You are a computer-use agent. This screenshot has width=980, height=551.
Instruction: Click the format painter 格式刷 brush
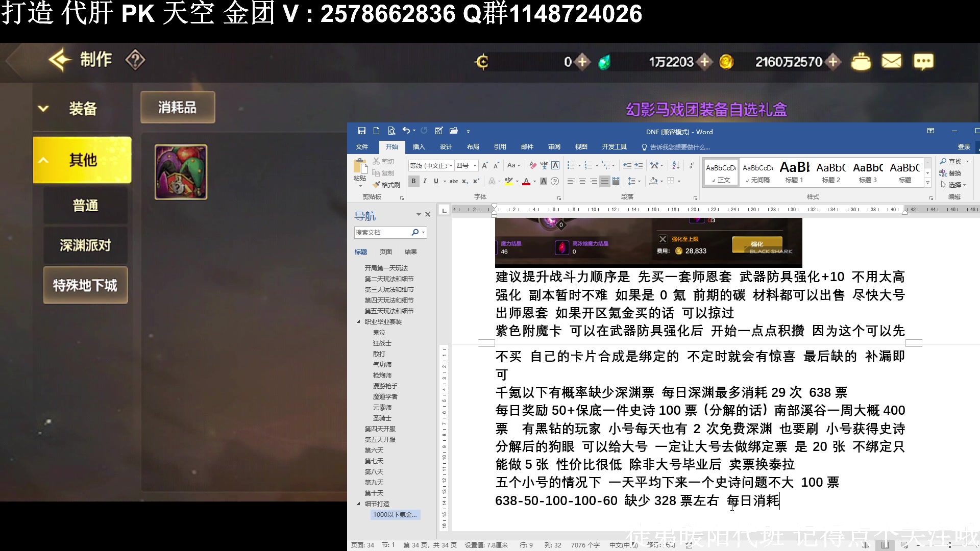386,185
